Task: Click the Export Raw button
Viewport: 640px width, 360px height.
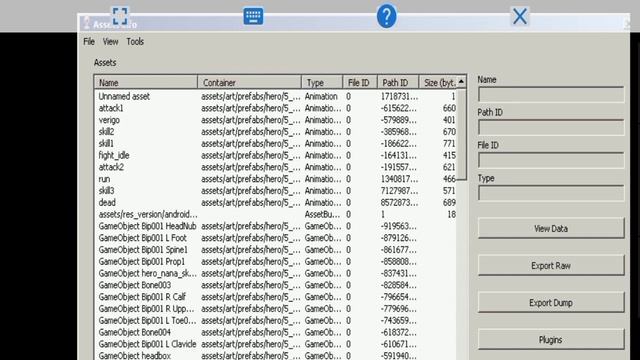Action: click(551, 266)
